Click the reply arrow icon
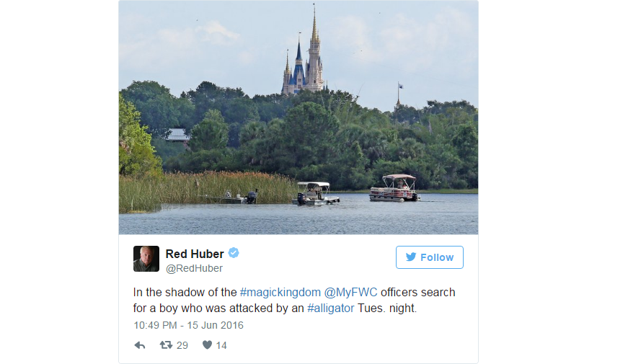 [x=139, y=345]
